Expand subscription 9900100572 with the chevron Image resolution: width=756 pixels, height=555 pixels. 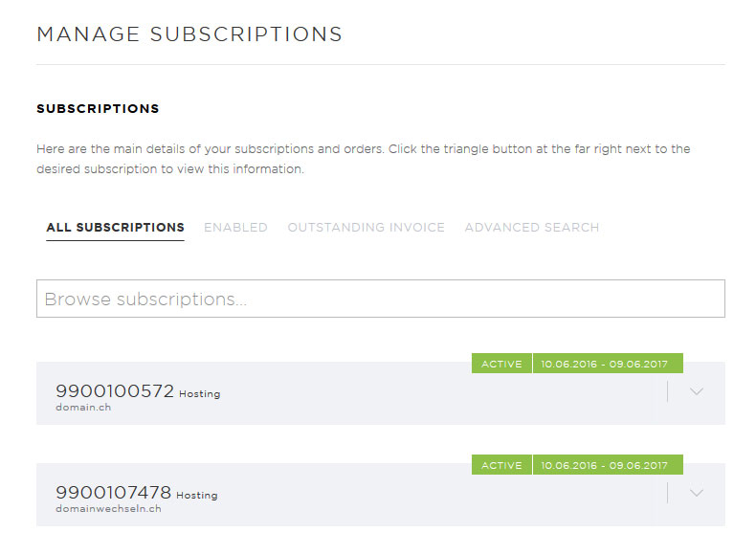coord(696,391)
